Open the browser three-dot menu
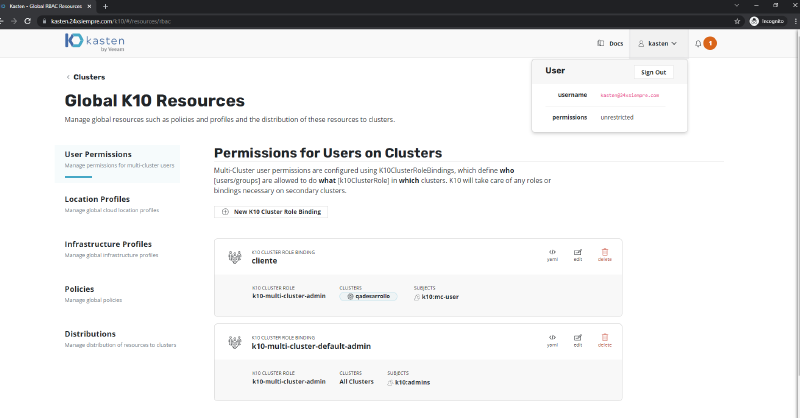 coord(796,21)
